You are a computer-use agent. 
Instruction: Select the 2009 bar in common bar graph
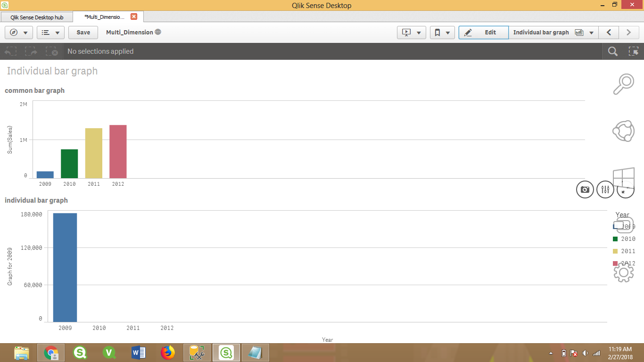pos(45,174)
